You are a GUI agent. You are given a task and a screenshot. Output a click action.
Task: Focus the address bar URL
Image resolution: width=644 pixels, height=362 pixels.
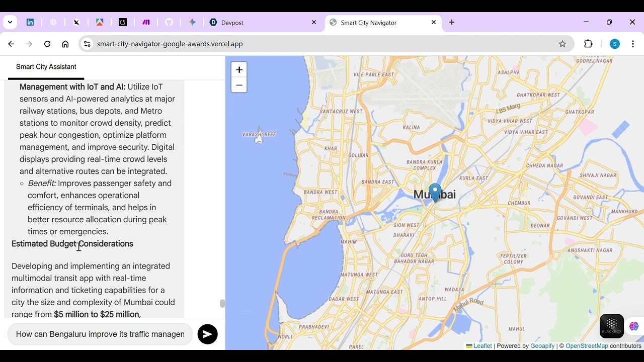click(170, 44)
